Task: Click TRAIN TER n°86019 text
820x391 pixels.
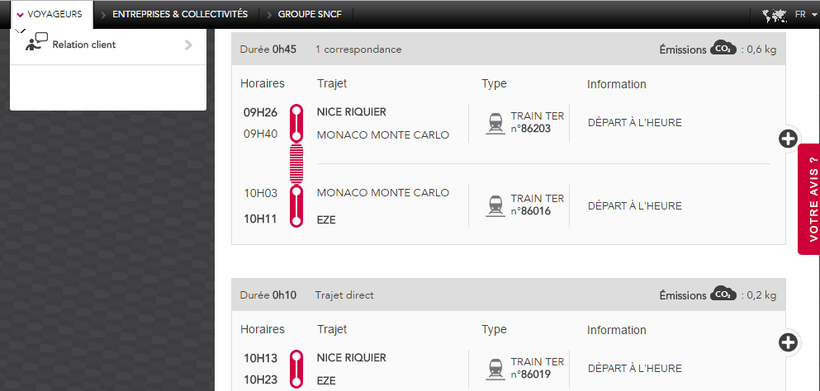Action: pos(537,368)
